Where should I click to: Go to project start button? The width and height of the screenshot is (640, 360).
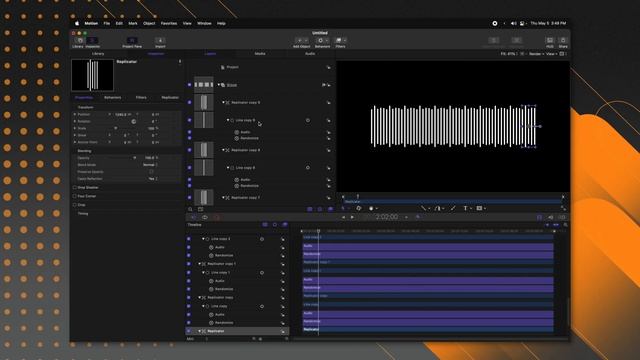pos(343,217)
